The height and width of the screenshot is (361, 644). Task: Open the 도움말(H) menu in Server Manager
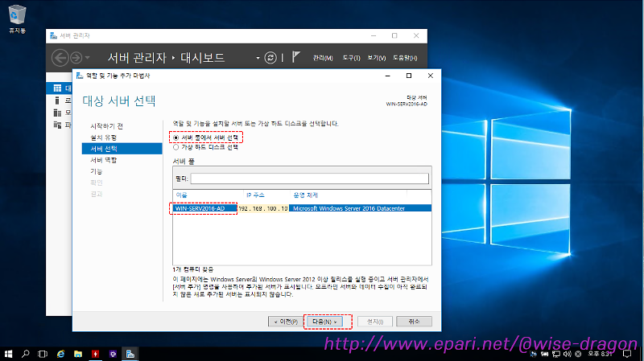pyautogui.click(x=405, y=58)
